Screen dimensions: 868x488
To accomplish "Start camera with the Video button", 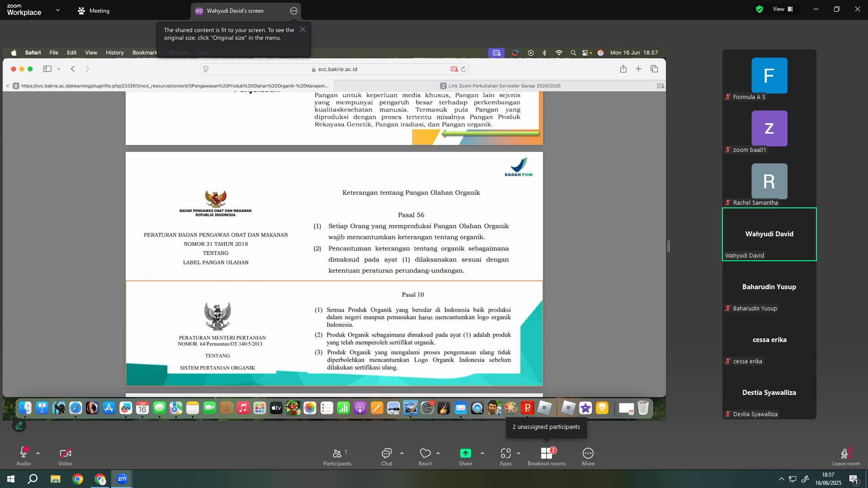I will click(x=65, y=456).
